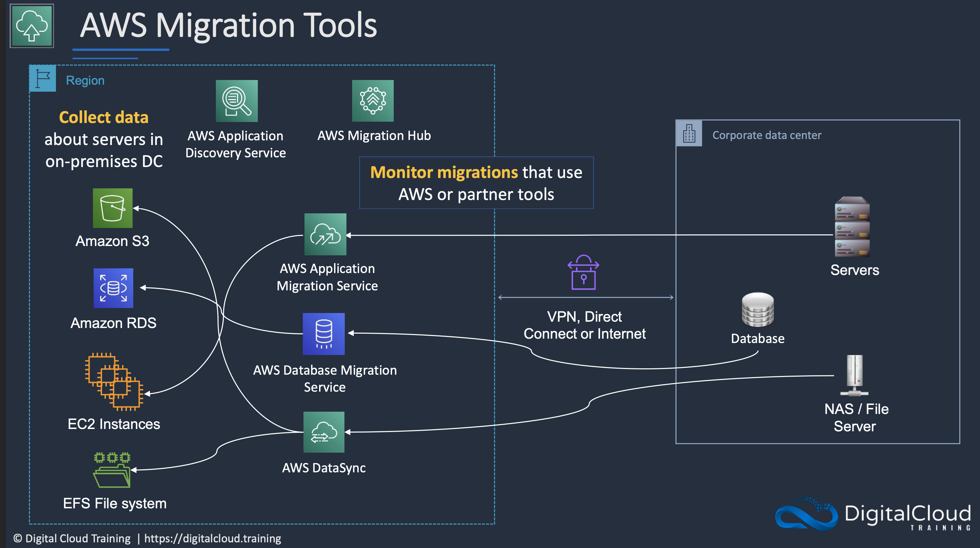The image size is (980, 548).
Task: Click the AWS Migration Hub icon
Action: pos(373,101)
